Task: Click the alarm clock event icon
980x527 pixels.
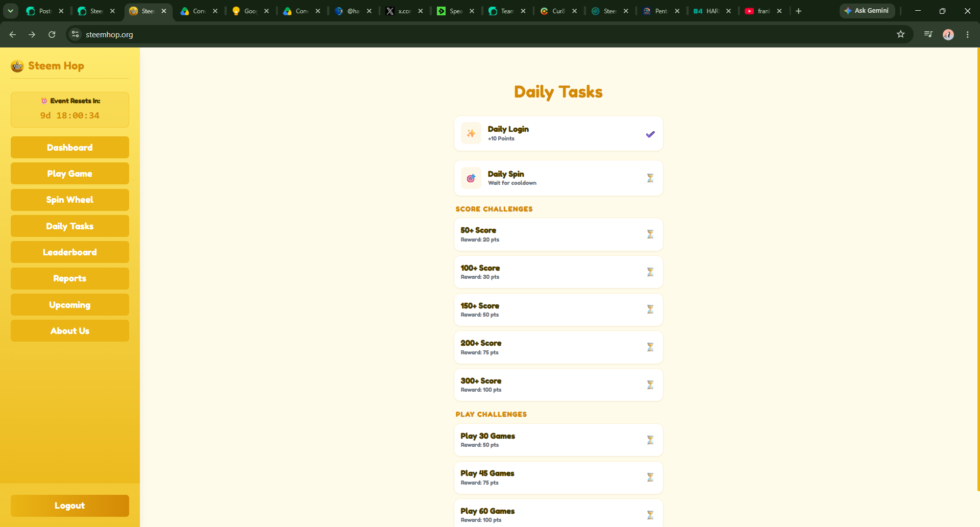Action: [x=44, y=101]
